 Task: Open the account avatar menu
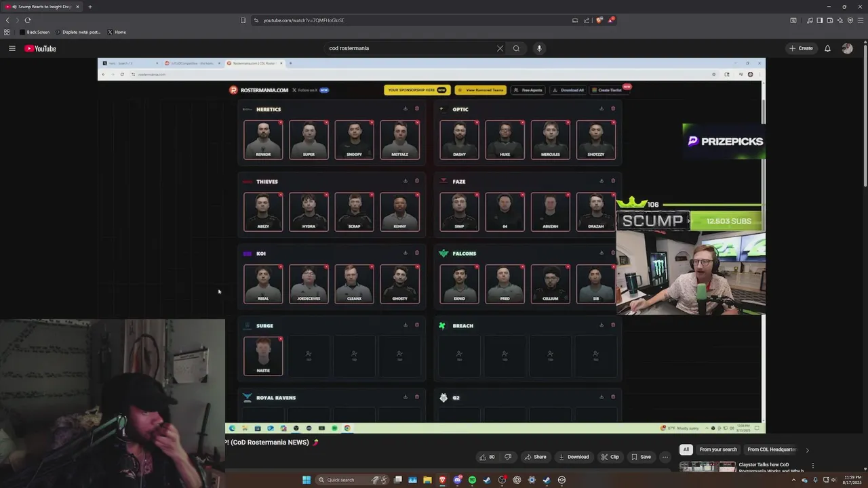(x=847, y=48)
